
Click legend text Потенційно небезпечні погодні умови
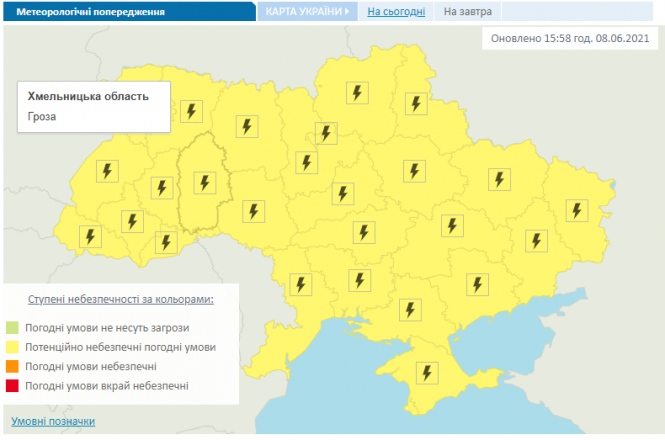120,347
